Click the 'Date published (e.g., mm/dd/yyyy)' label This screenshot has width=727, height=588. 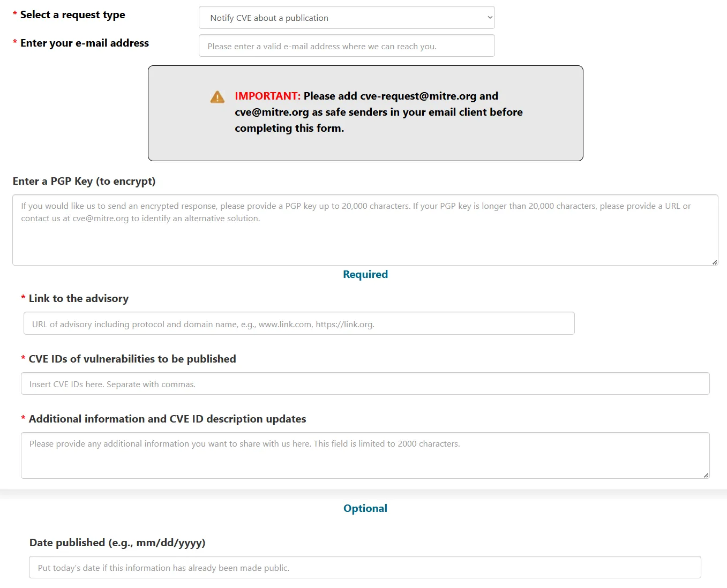117,543
